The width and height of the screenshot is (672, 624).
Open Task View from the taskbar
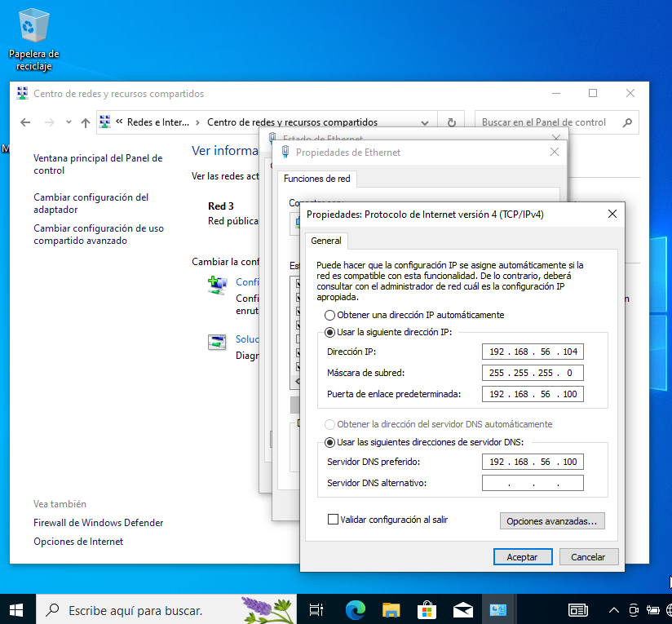click(316, 610)
